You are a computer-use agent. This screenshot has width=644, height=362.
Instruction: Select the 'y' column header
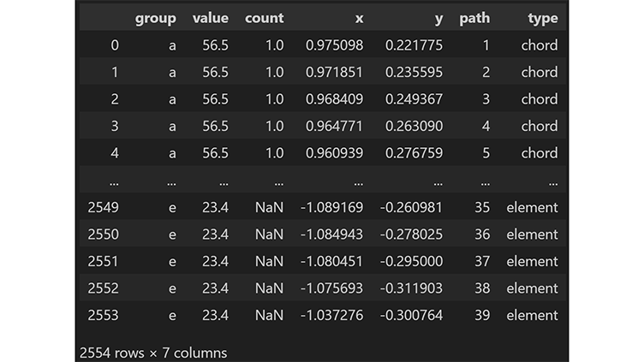(438, 18)
